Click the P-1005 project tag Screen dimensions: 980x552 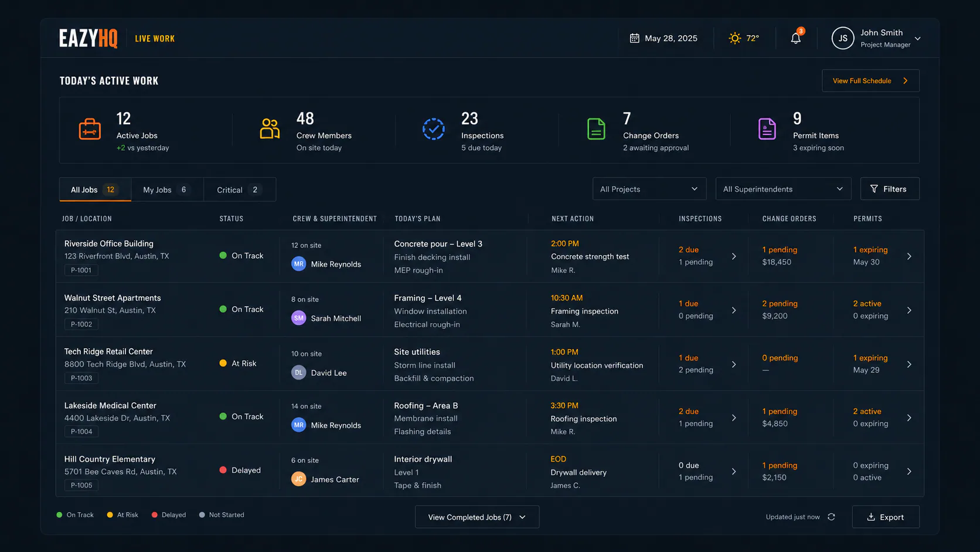(x=81, y=485)
